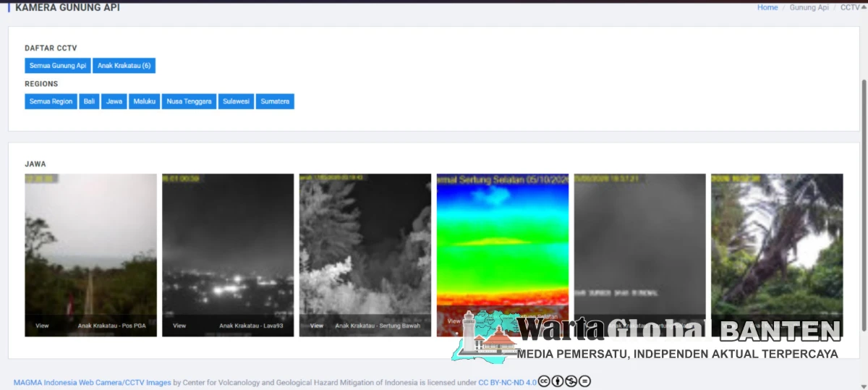868x390 pixels.
Task: Click the scrollbar up arrow
Action: pos(864,6)
